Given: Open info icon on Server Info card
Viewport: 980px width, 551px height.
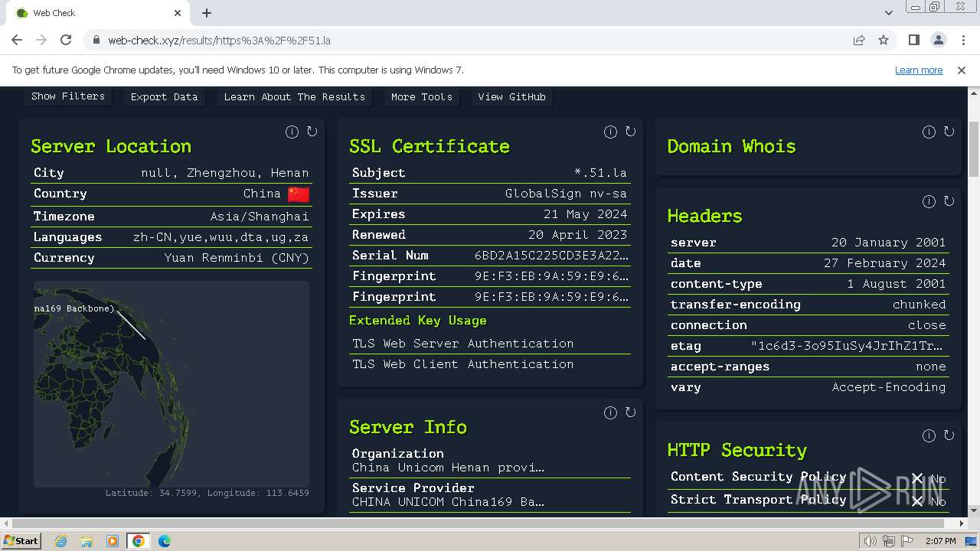Looking at the screenshot, I should point(610,412).
